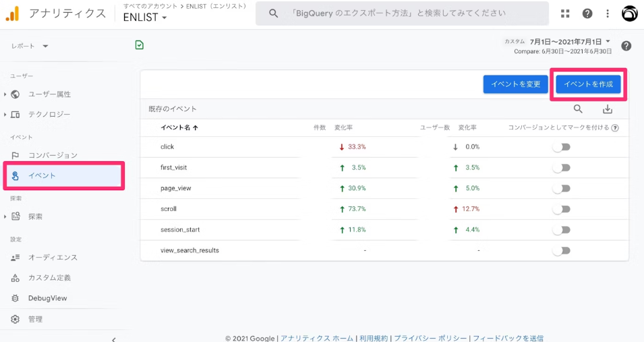Image resolution: width=644 pixels, height=342 pixels.
Task: Click the search magnifier icon in events table
Action: tap(578, 109)
